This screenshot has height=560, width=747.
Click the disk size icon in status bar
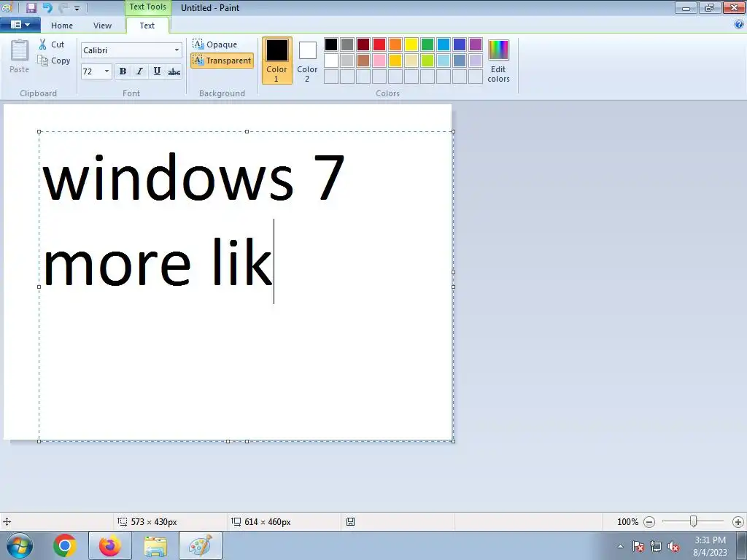coord(351,522)
